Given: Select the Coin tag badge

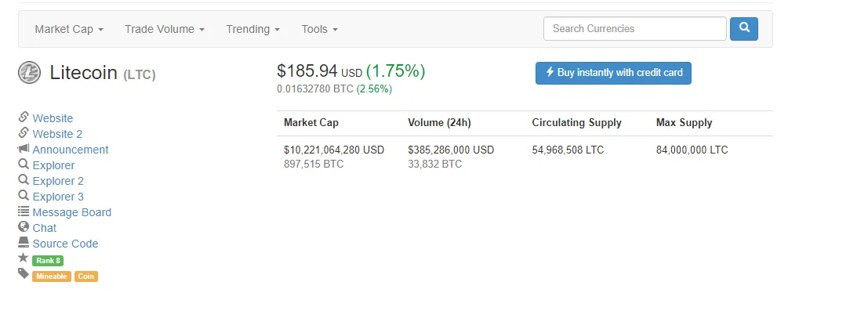Looking at the screenshot, I should [86, 276].
